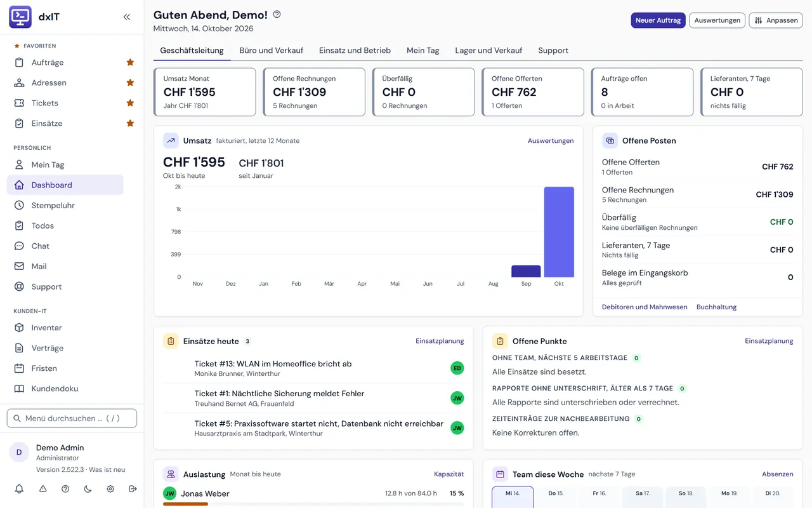Open the Lager und Verkauf tab
This screenshot has width=812, height=508.
point(488,50)
